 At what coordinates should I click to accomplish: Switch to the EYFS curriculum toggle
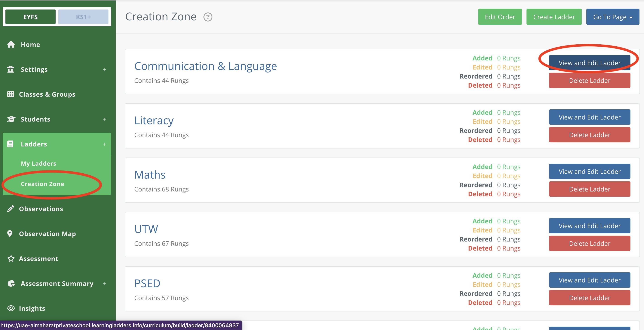point(30,17)
